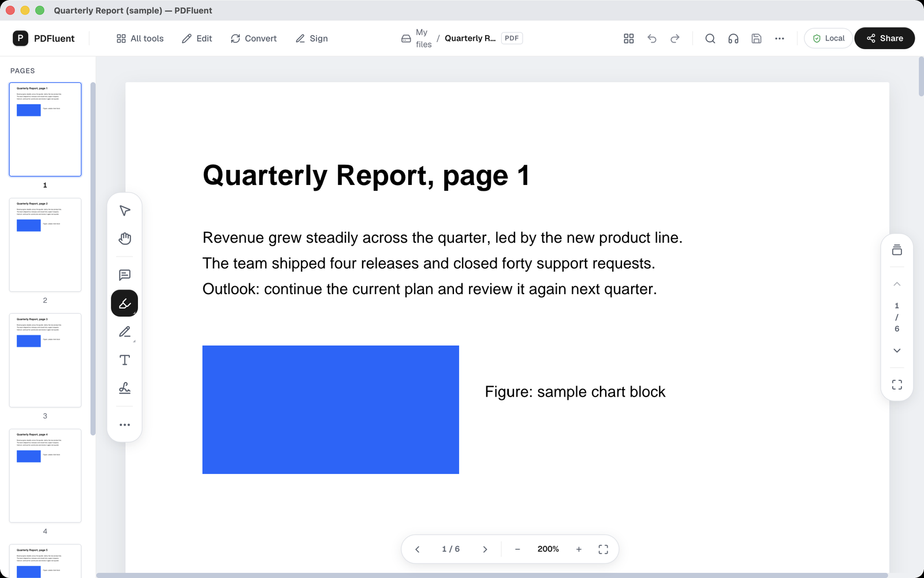Click the undo icon
924x578 pixels.
[652, 38]
